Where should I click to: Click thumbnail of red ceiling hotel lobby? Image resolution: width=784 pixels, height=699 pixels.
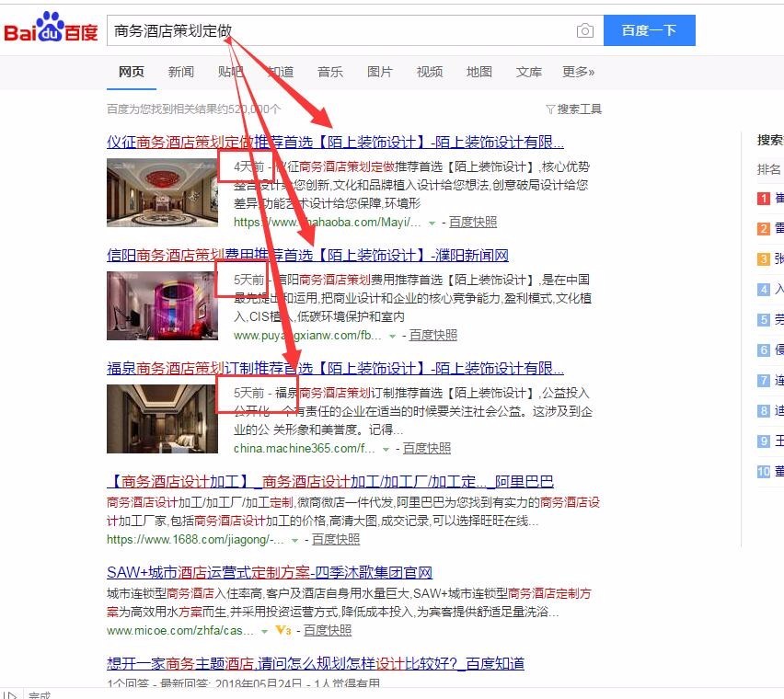[x=162, y=192]
